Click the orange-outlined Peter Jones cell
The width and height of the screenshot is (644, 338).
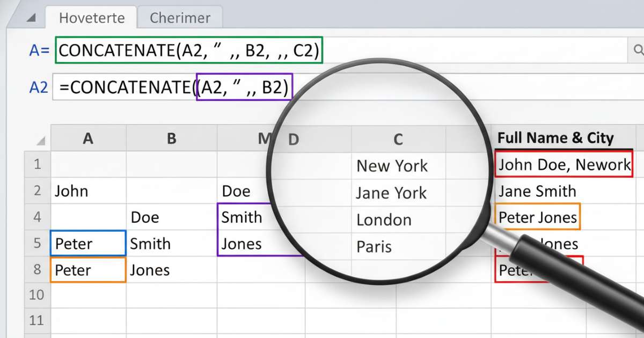point(537,217)
